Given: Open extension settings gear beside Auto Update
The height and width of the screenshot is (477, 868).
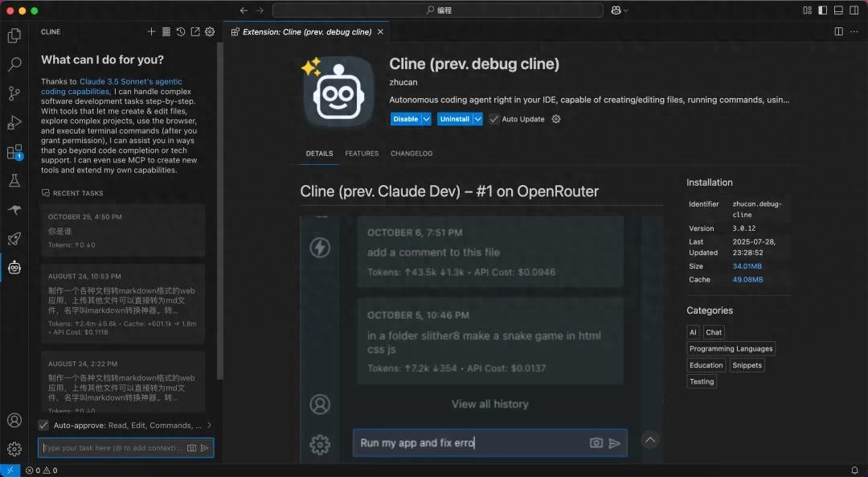Looking at the screenshot, I should [556, 118].
